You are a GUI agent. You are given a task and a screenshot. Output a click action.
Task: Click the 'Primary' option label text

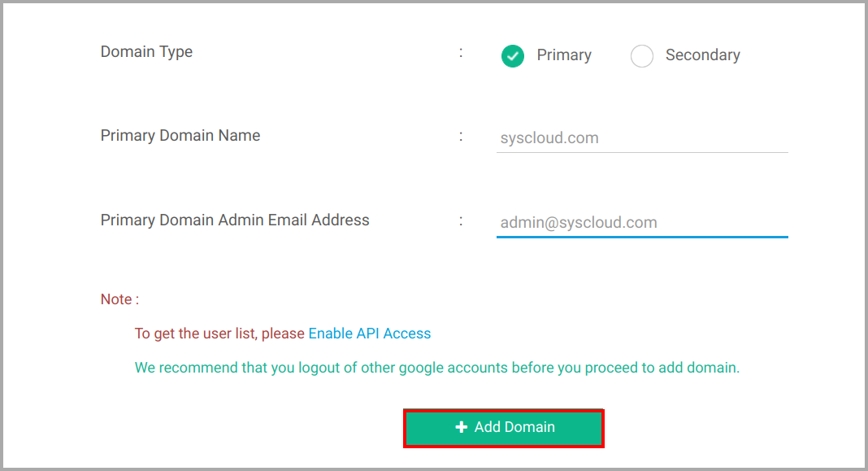click(x=564, y=55)
